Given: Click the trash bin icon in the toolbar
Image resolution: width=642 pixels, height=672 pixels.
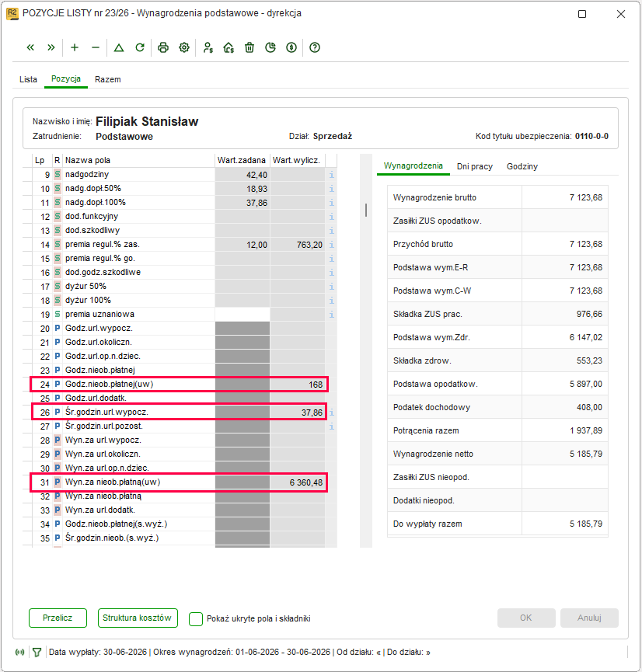Looking at the screenshot, I should tap(249, 47).
